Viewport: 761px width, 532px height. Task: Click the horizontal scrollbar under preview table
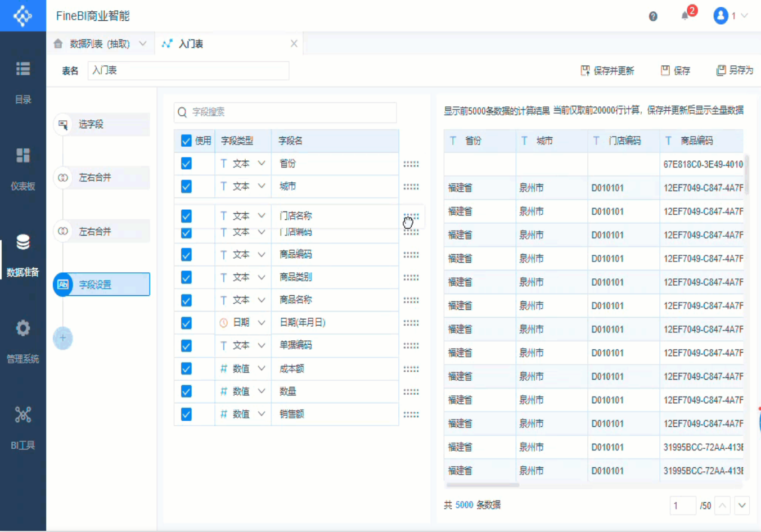483,485
